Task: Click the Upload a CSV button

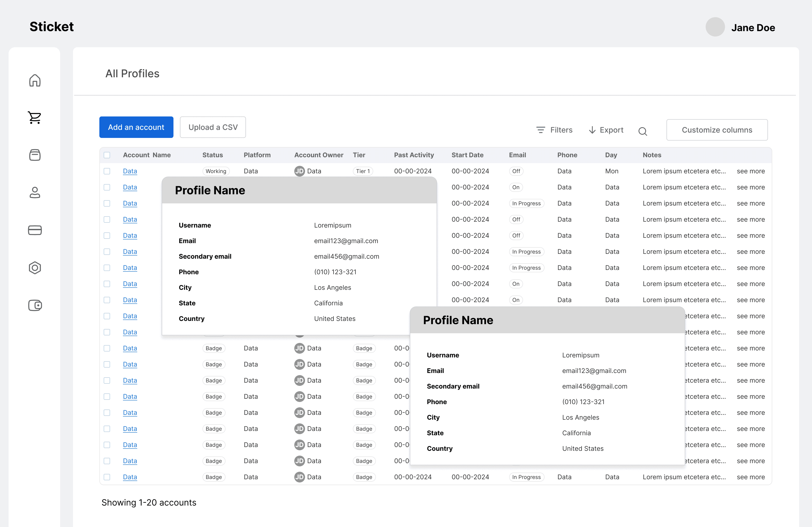Action: pos(213,127)
